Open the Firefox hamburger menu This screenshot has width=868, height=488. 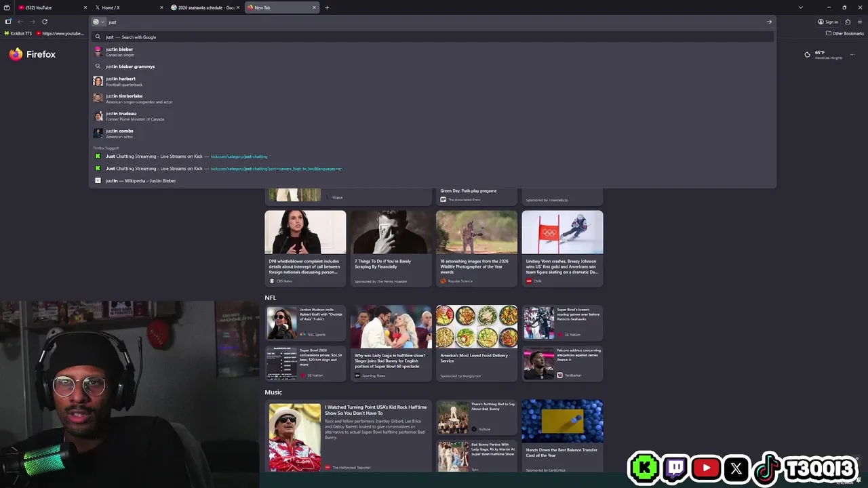[x=860, y=22]
